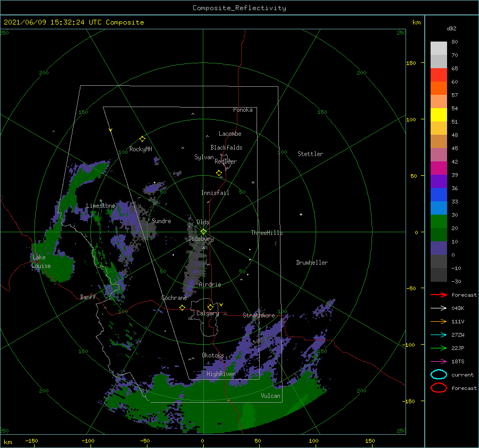479x448 pixels.
Task: Click the -100 tick on bottom axis
Action: [x=88, y=441]
